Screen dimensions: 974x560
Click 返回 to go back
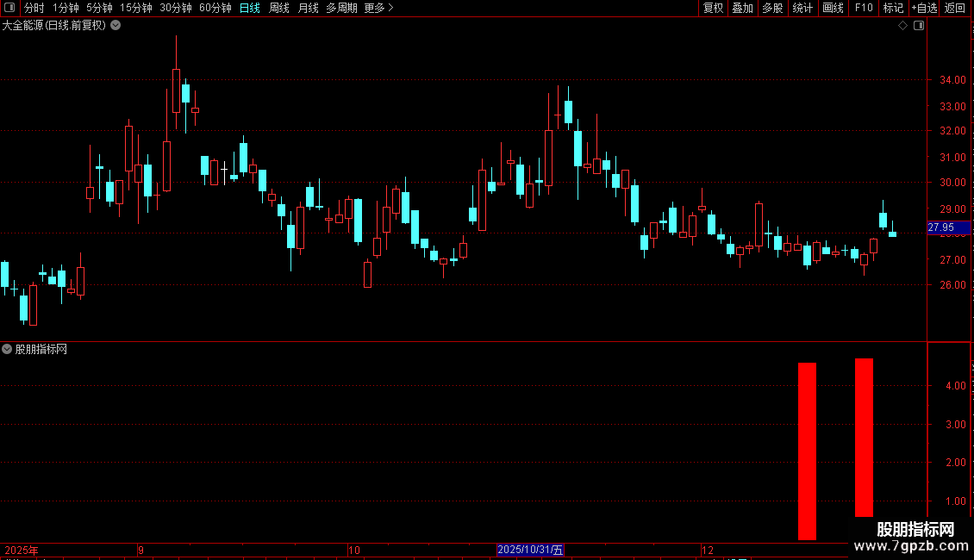[955, 8]
